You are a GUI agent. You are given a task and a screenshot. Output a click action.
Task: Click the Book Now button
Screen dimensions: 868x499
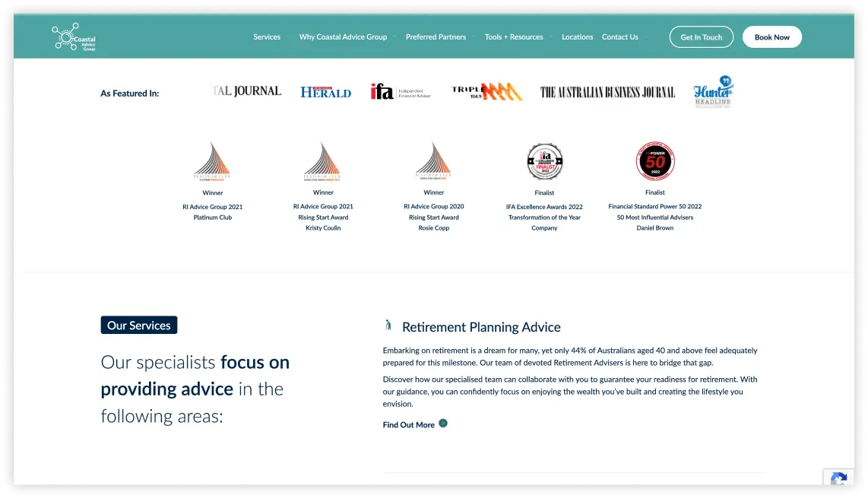[x=771, y=37]
